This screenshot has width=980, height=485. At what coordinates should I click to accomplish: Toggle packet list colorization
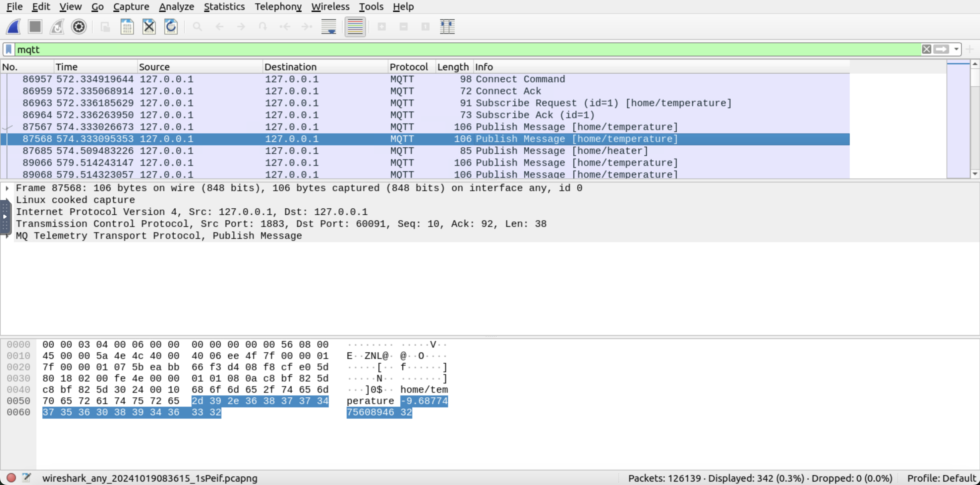click(355, 27)
